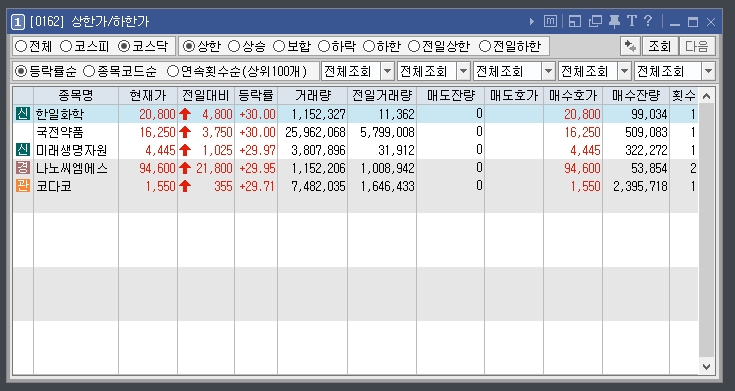Click the 1,008,942 previous volume cell

(388, 168)
